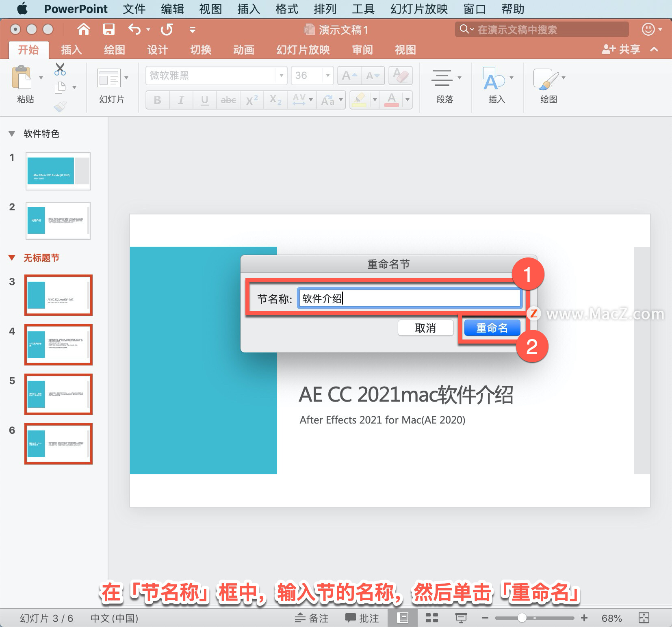Switch to Slide Sorter view icon
This screenshot has height=627, width=672.
pos(432,618)
